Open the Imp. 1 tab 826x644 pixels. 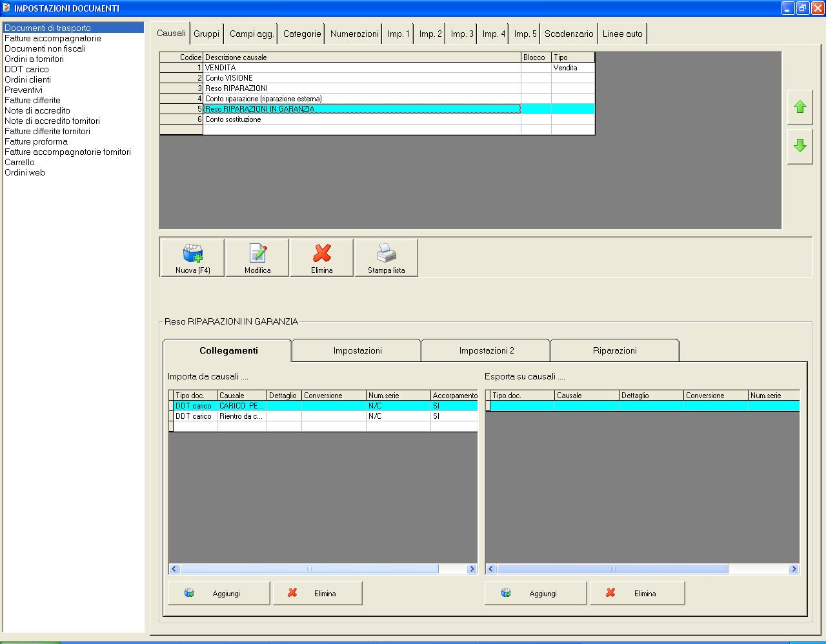(x=398, y=34)
